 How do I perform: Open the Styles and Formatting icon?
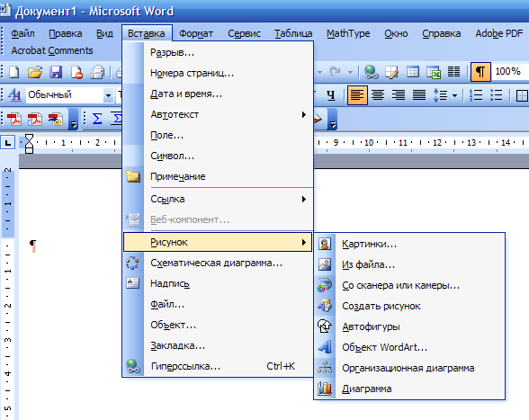click(14, 95)
